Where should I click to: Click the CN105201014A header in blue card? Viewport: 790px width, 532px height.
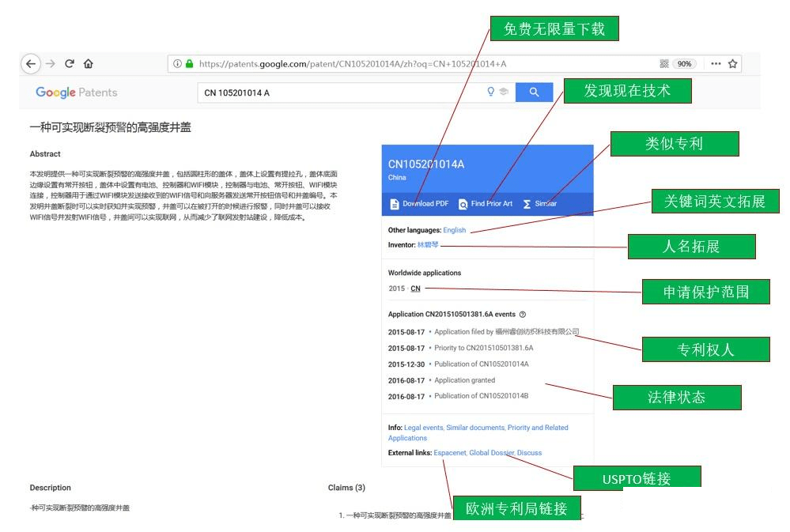click(x=426, y=164)
